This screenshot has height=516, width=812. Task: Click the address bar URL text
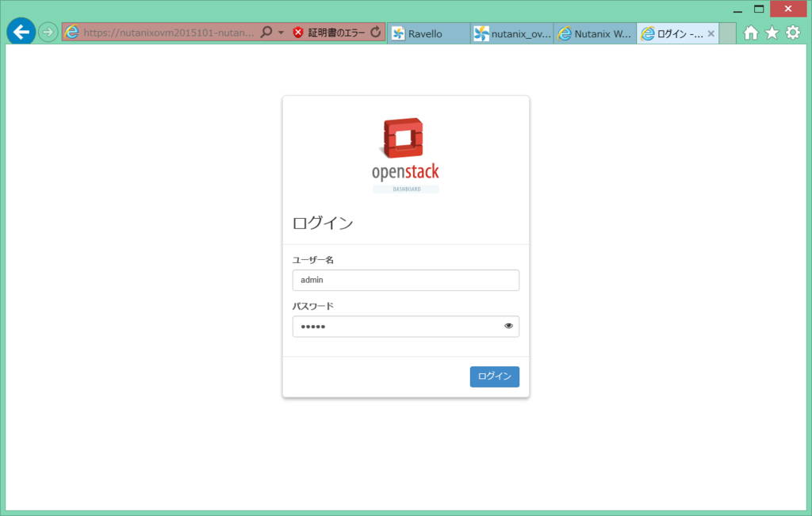[169, 32]
